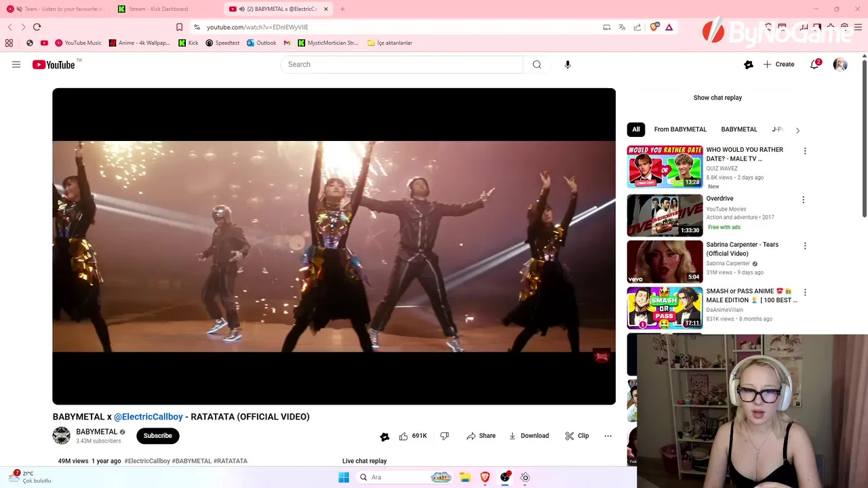The image size is (868, 488).
Task: Open options for SMASH or PASS ANIME video
Action: click(x=805, y=292)
